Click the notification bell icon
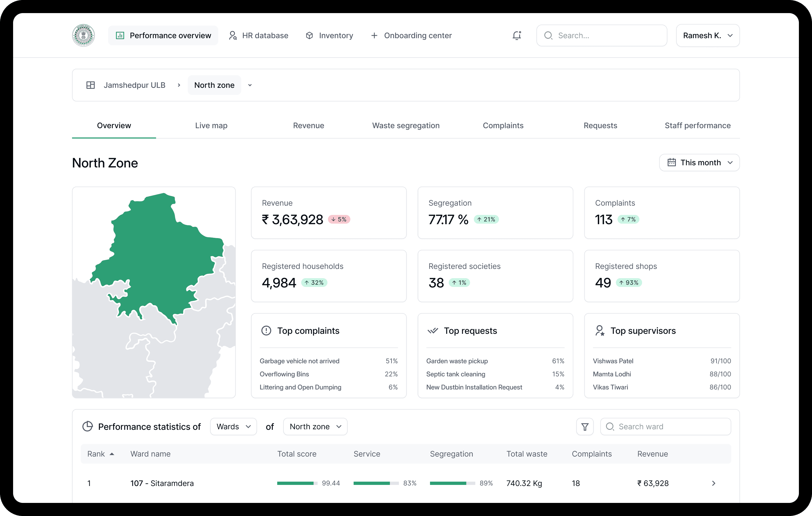This screenshot has height=516, width=812. [x=517, y=35]
